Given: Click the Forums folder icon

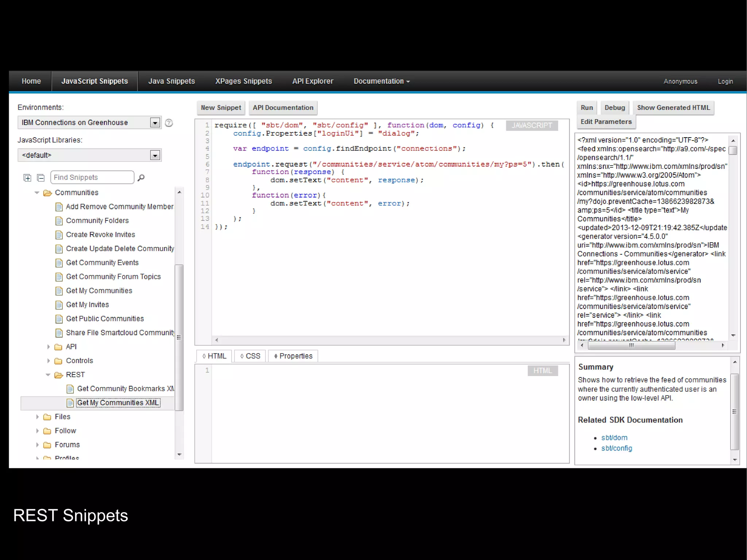Looking at the screenshot, I should pos(47,445).
